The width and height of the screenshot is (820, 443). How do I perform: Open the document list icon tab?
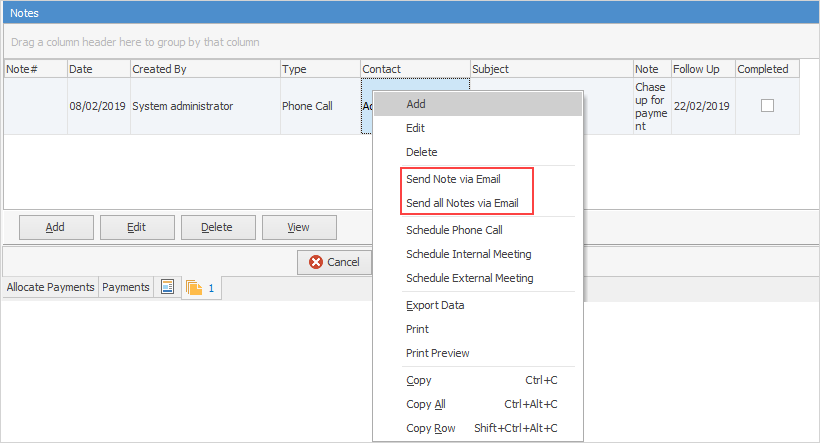167,287
